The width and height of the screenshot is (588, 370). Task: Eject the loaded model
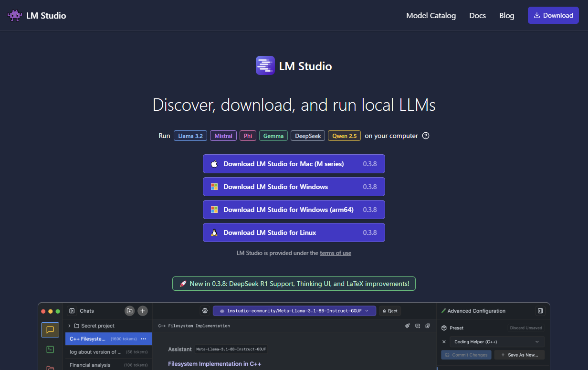[389, 311]
